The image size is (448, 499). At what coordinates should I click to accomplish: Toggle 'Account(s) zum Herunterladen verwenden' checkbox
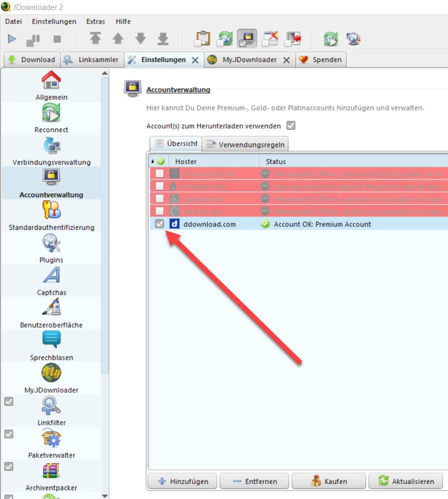pyautogui.click(x=291, y=126)
